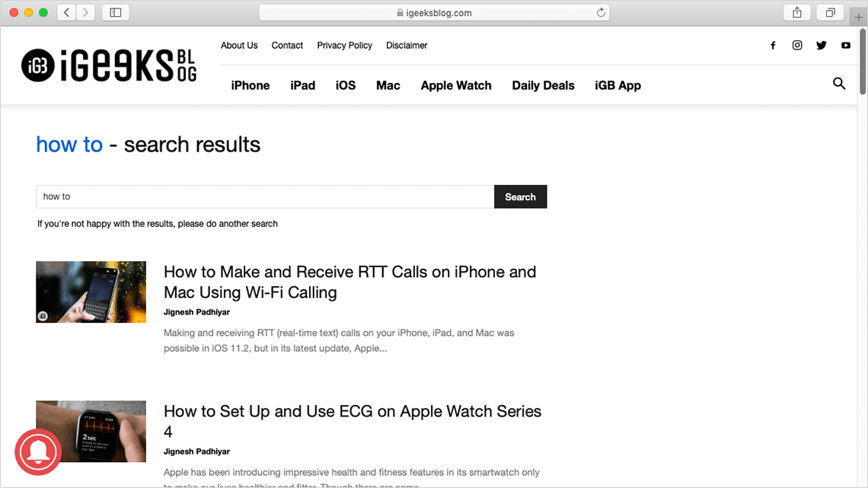868x488 pixels.
Task: Toggle the Safari sidebar button
Action: (x=116, y=12)
